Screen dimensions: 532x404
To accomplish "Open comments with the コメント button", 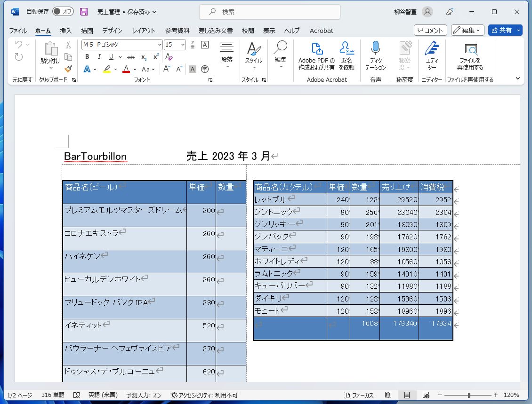I will (431, 30).
